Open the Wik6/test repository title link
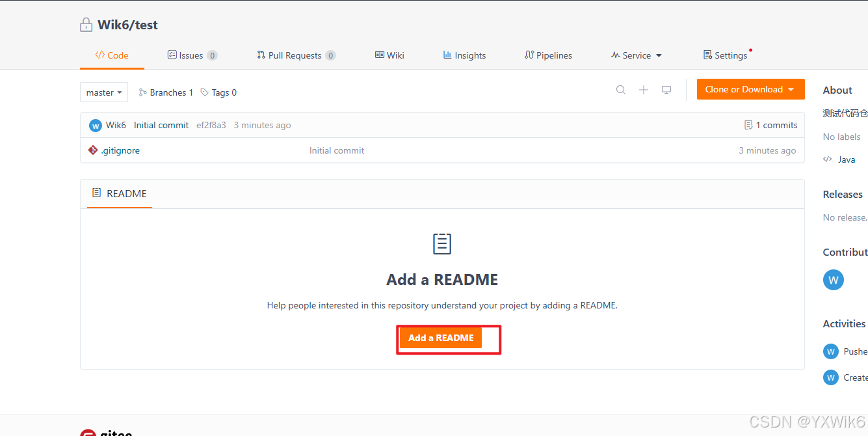Screen dimensions: 868x436 (x=127, y=25)
